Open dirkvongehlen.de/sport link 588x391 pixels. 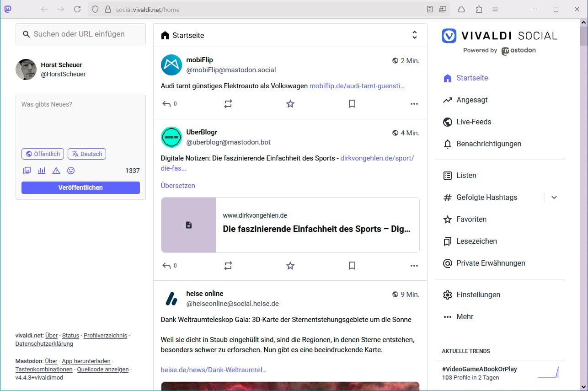coord(377,158)
